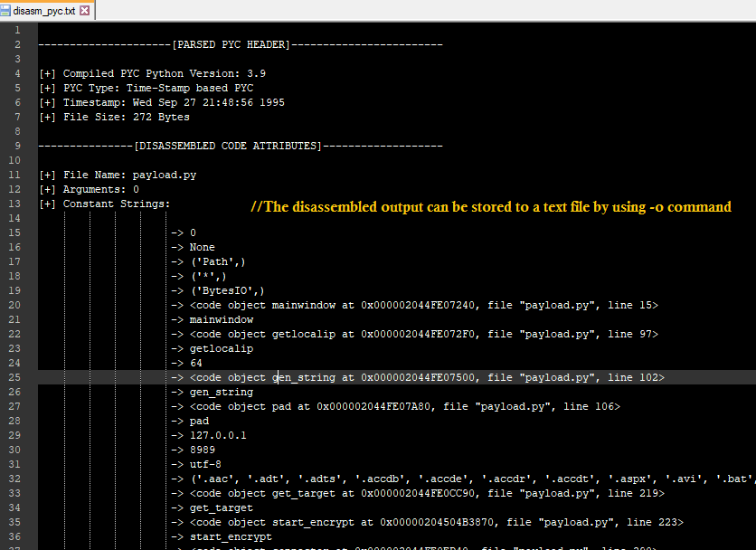This screenshot has height=550, width=756.
Task: Click line number 13 in the gutter
Action: pos(17,204)
